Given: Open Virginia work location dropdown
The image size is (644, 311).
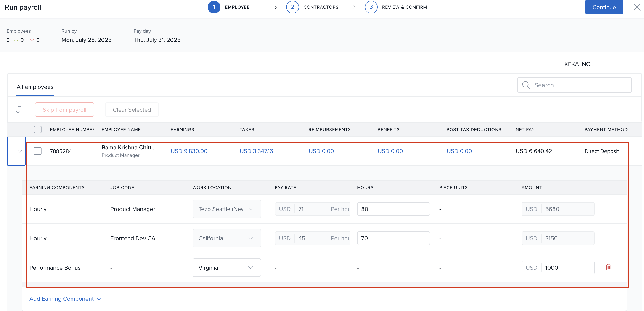Looking at the screenshot, I should [x=226, y=268].
